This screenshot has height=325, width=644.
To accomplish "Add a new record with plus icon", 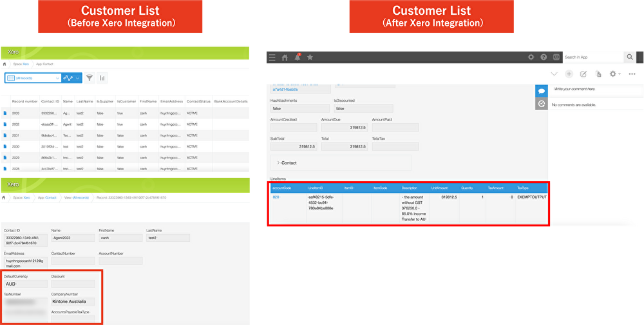I will [x=569, y=74].
